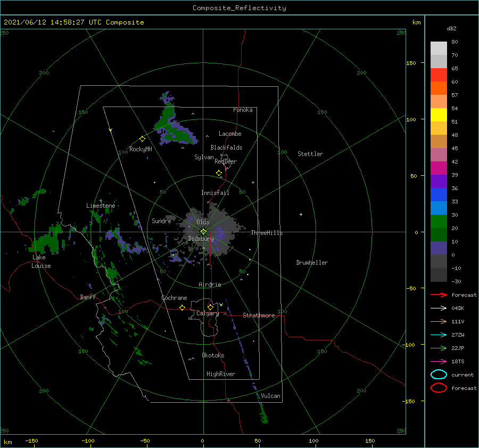Viewport: 479px width, 448px height.
Task: Click the Sundre label
Action: tap(161, 221)
